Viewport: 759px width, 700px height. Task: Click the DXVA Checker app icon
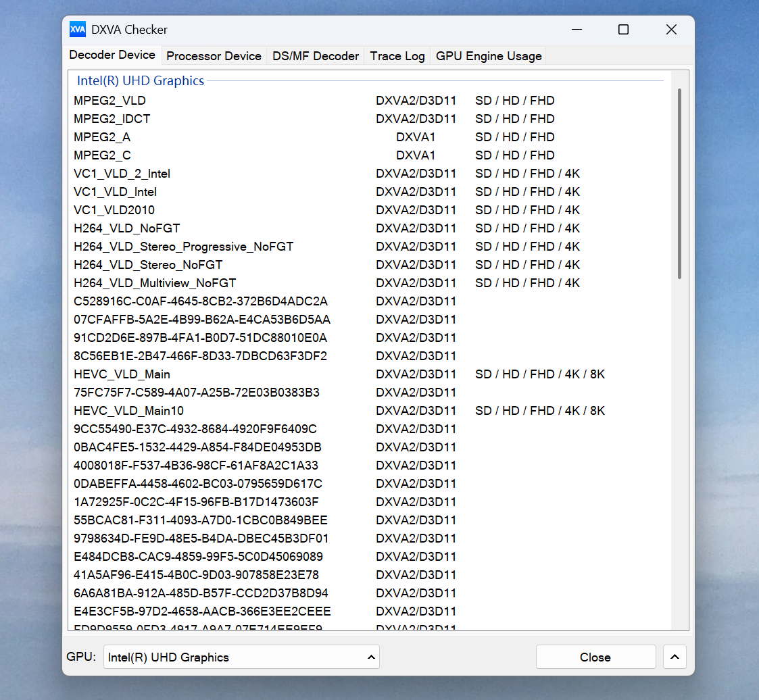(x=78, y=30)
